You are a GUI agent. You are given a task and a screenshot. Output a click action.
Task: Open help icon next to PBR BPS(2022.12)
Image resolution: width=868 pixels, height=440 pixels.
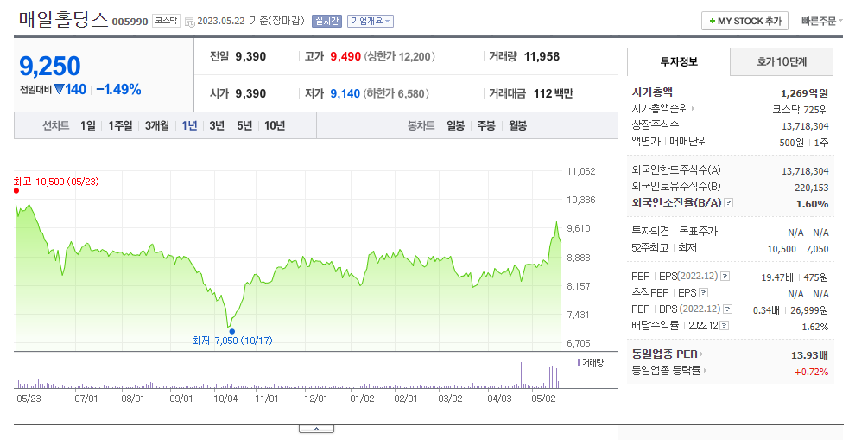tap(728, 309)
